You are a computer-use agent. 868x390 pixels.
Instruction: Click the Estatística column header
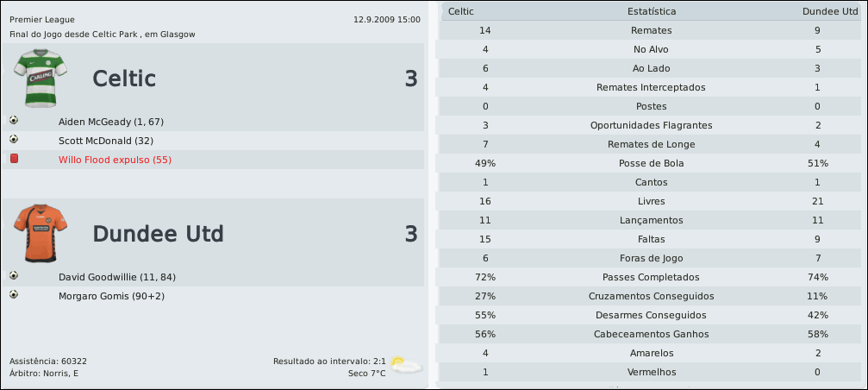pyautogui.click(x=652, y=11)
